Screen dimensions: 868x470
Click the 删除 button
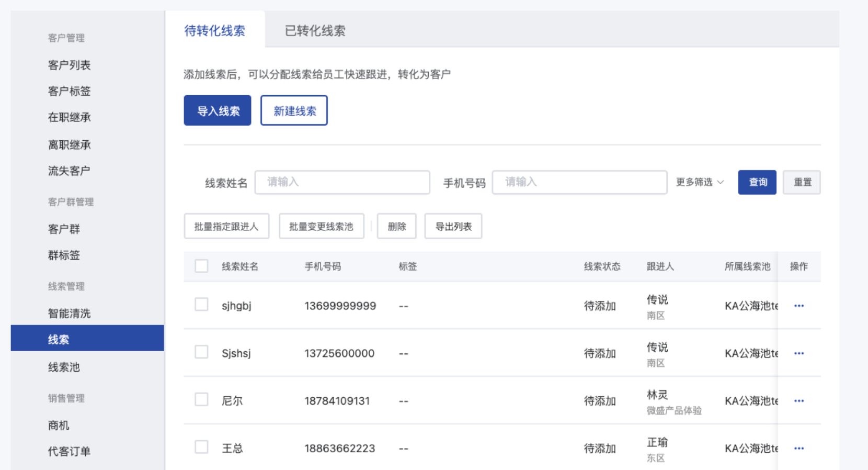coord(397,226)
